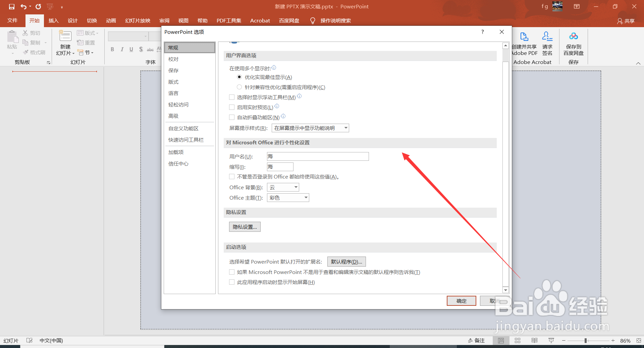Enable Live Preview checkbox
Viewport: 644px width, 348px height.
coord(232,107)
